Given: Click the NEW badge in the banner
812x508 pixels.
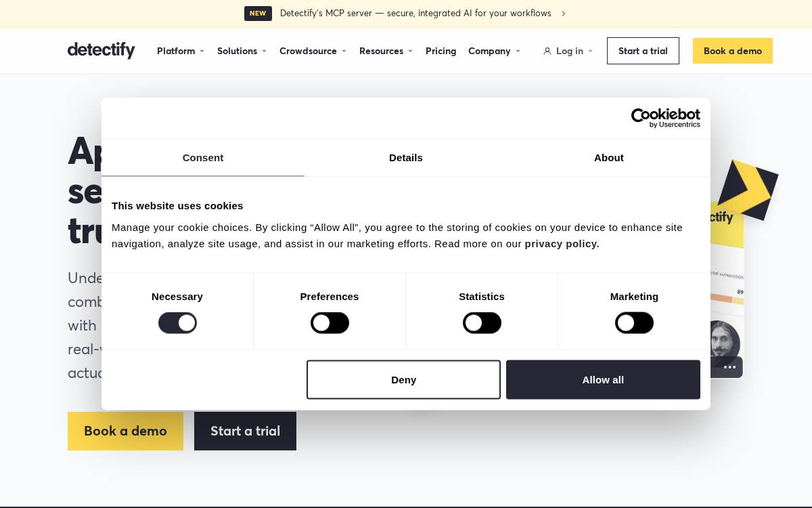Looking at the screenshot, I should (258, 14).
